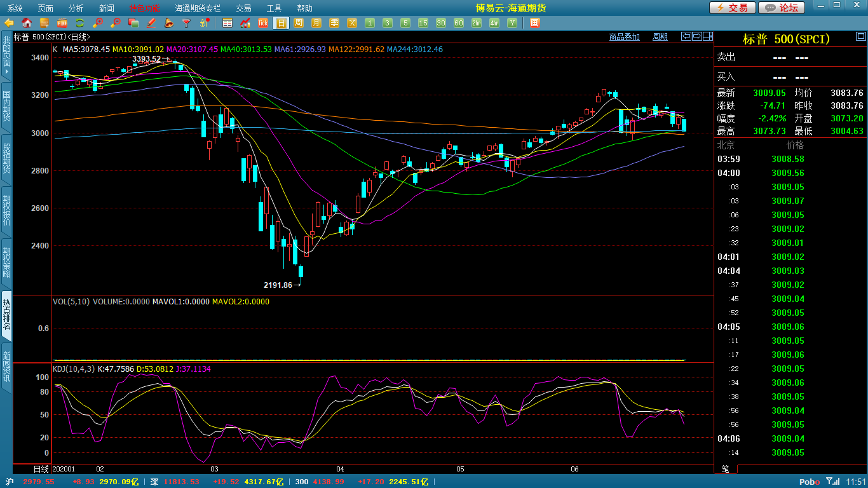Click the 11:51 clock in status bar

[x=855, y=482]
